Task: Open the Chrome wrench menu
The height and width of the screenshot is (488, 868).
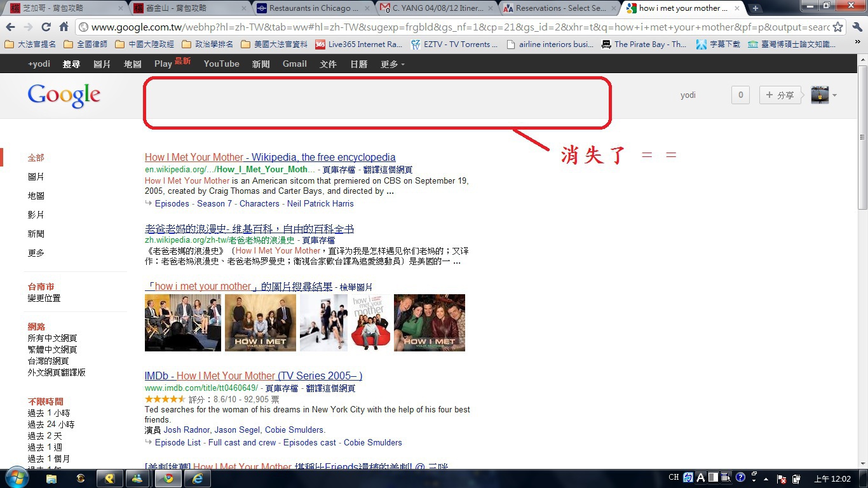Action: [857, 27]
